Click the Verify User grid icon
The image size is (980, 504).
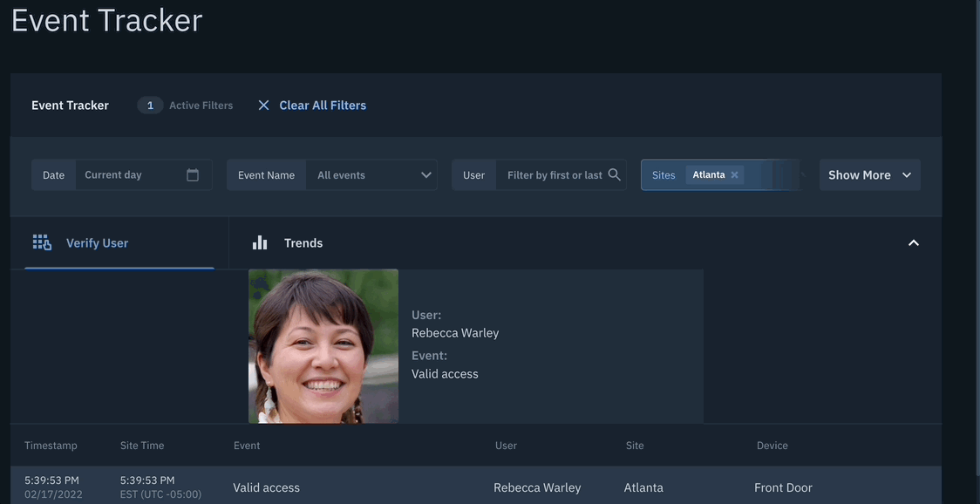click(x=42, y=243)
